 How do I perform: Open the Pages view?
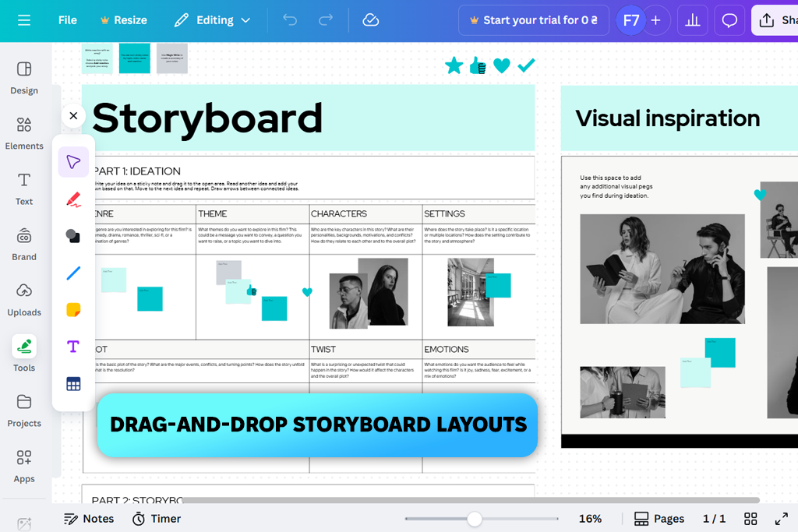[659, 519]
